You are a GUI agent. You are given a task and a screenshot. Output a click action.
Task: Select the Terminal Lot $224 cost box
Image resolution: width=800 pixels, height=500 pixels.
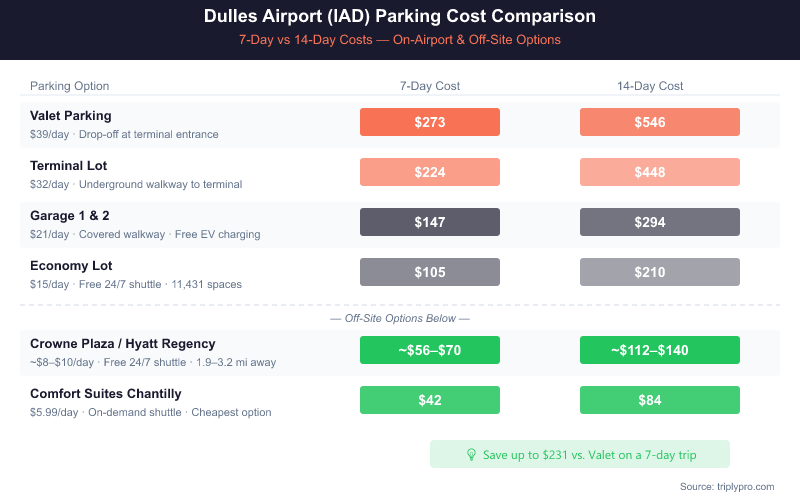tap(430, 172)
